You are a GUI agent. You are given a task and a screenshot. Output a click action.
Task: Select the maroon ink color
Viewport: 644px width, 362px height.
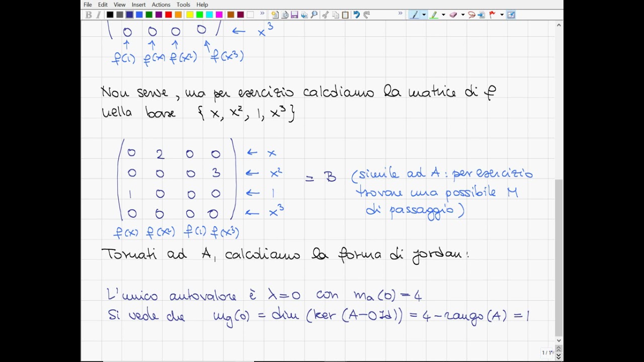click(240, 15)
